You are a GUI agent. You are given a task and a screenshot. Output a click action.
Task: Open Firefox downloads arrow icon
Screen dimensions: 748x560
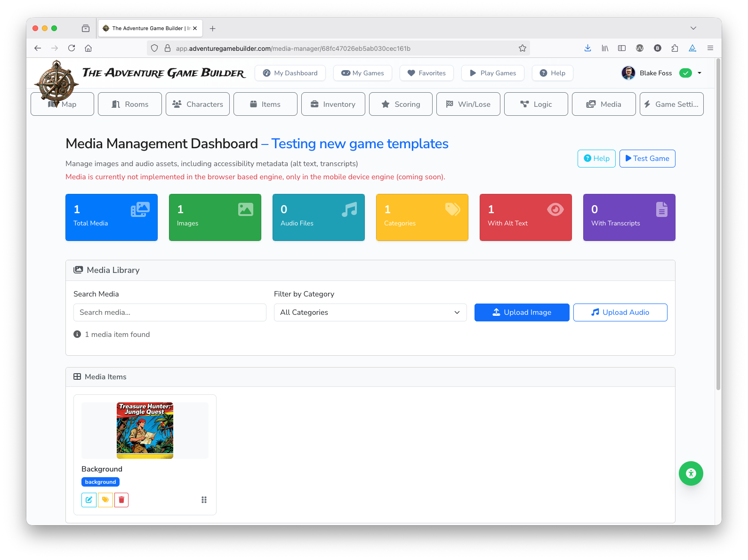coord(587,48)
